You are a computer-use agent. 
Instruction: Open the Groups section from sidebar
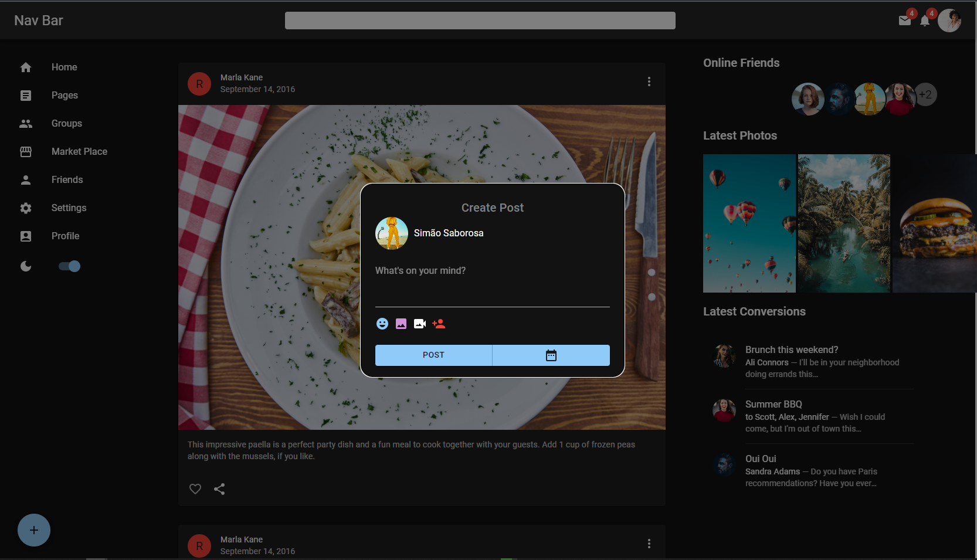pyautogui.click(x=66, y=123)
